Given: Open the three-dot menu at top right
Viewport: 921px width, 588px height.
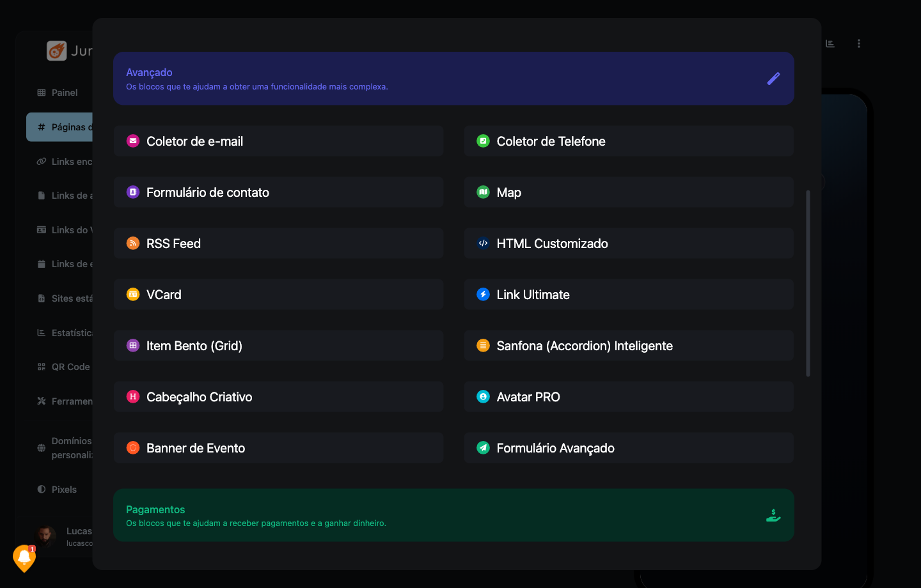Looking at the screenshot, I should coord(858,43).
